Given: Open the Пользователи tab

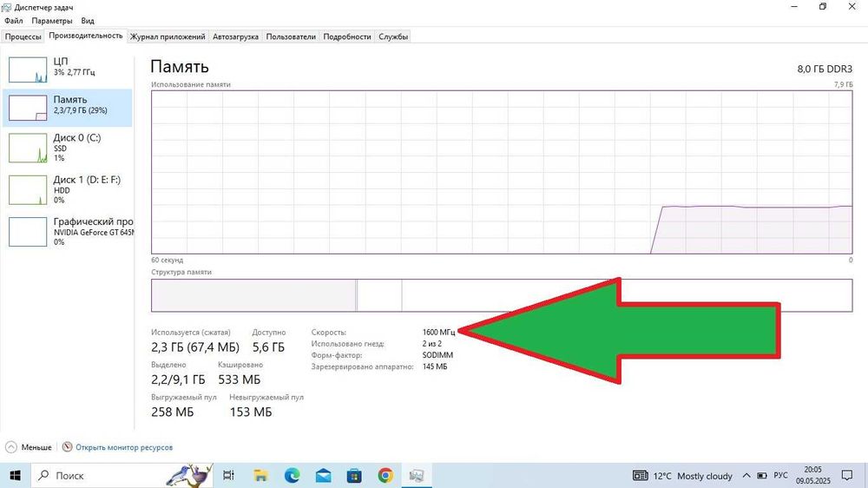Looking at the screenshot, I should tap(291, 36).
